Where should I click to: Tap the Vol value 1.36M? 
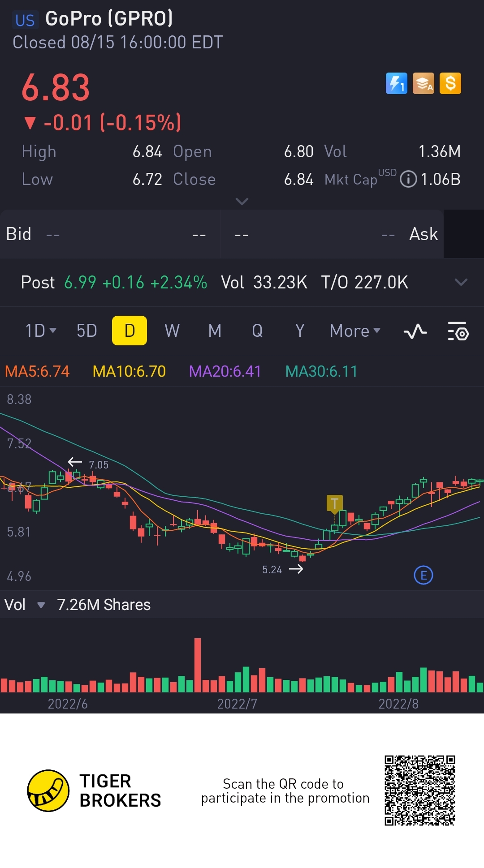tap(440, 151)
